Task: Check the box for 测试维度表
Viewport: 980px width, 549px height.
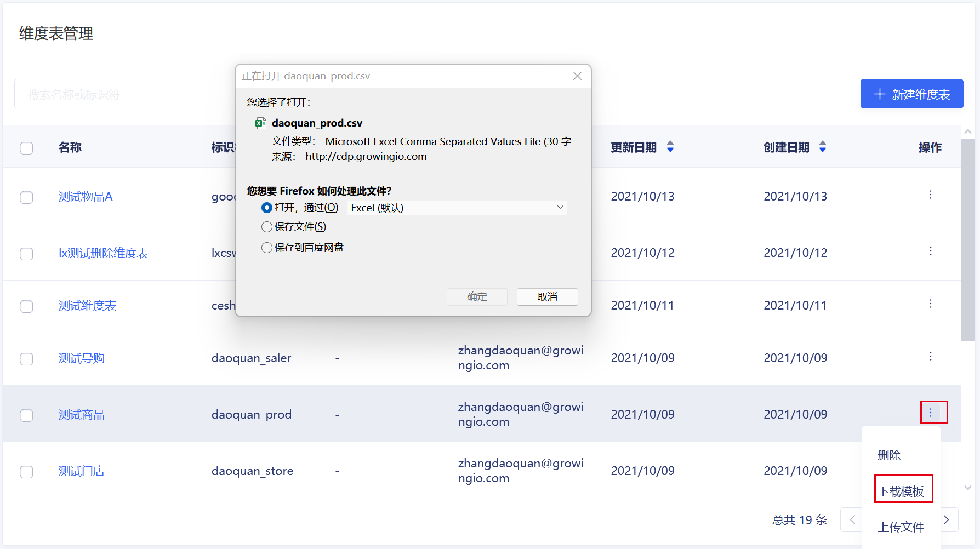Action: pos(26,306)
